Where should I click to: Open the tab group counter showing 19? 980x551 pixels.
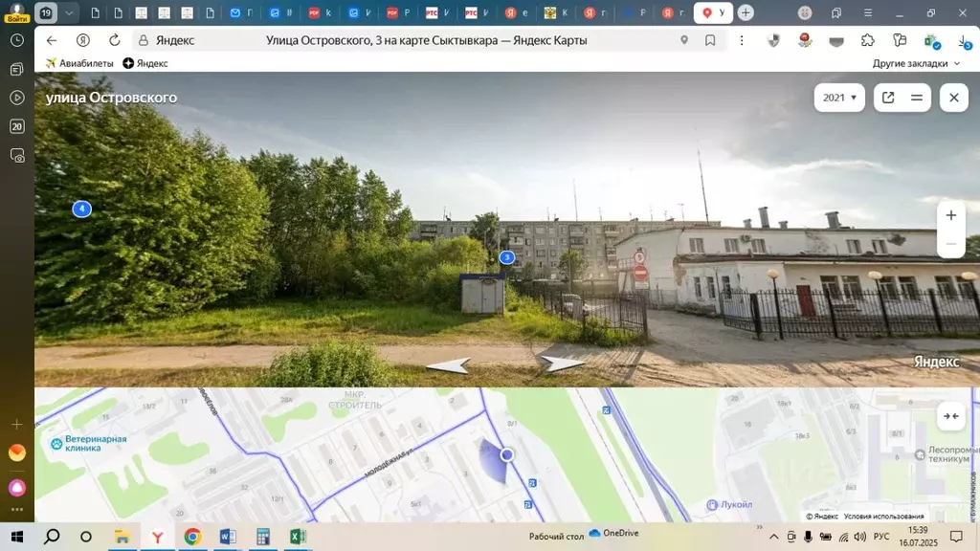click(46, 12)
